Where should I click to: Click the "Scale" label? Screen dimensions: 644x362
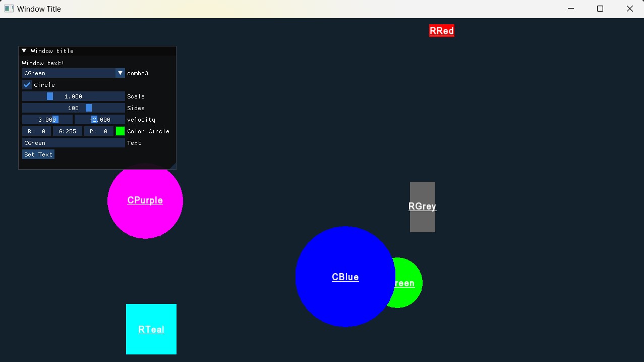[136, 96]
